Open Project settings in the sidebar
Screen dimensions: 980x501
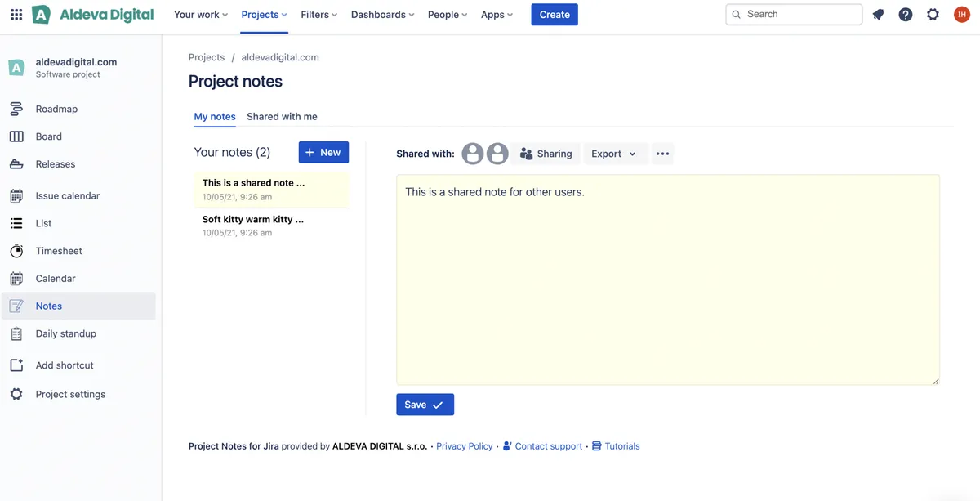pyautogui.click(x=79, y=394)
